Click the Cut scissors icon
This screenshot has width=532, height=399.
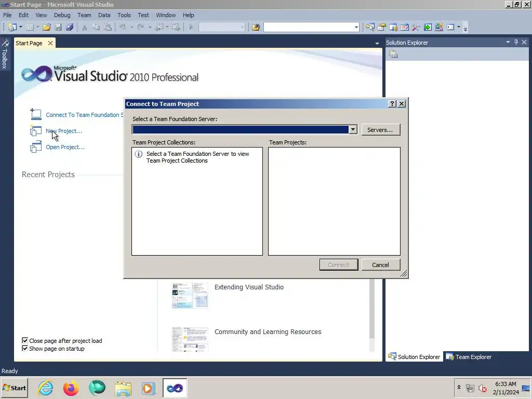click(85, 27)
